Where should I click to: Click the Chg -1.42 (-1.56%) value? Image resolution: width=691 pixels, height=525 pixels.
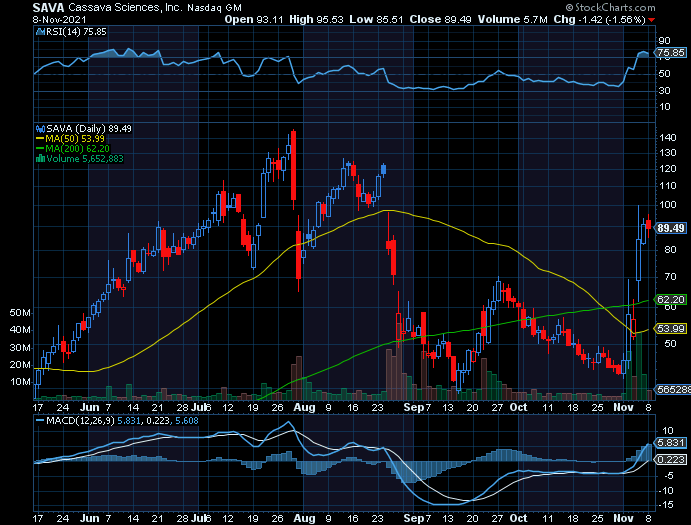pos(599,19)
